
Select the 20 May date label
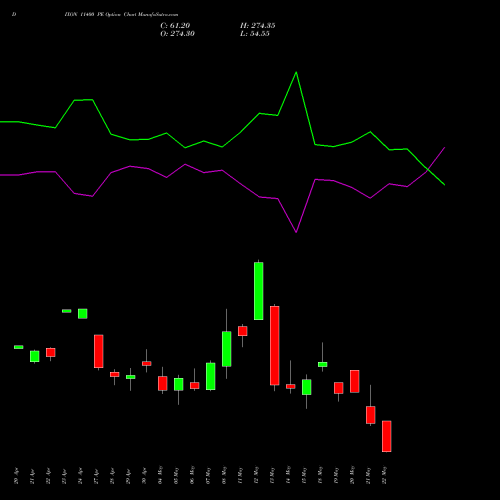pyautogui.click(x=353, y=475)
